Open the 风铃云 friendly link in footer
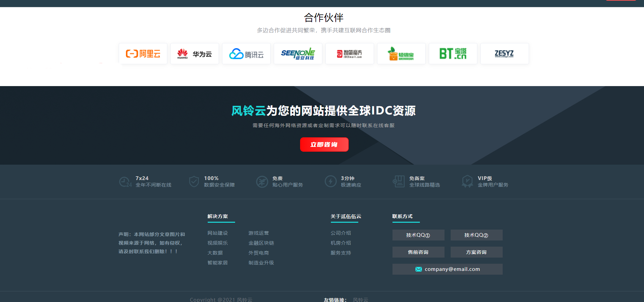This screenshot has height=302, width=644. pyautogui.click(x=361, y=300)
